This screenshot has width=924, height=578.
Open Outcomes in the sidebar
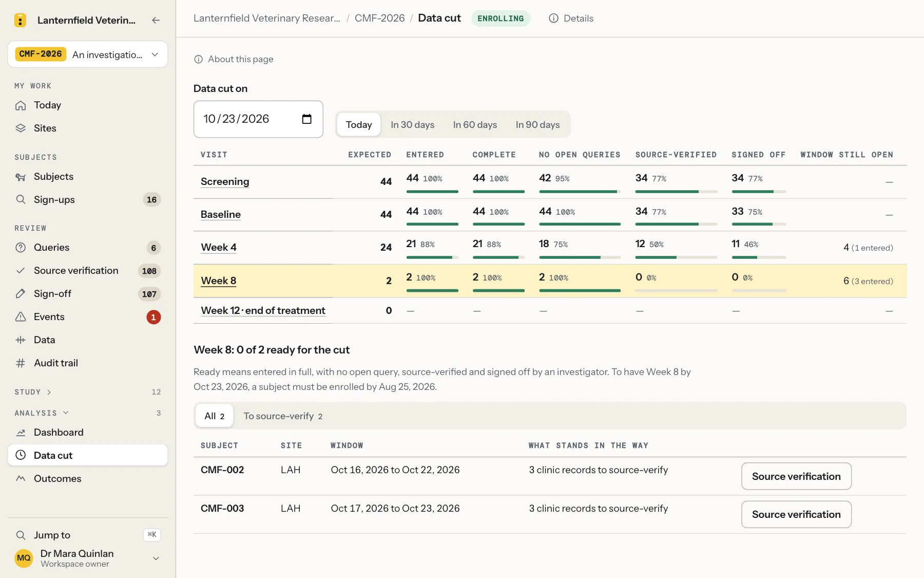[x=88, y=479]
